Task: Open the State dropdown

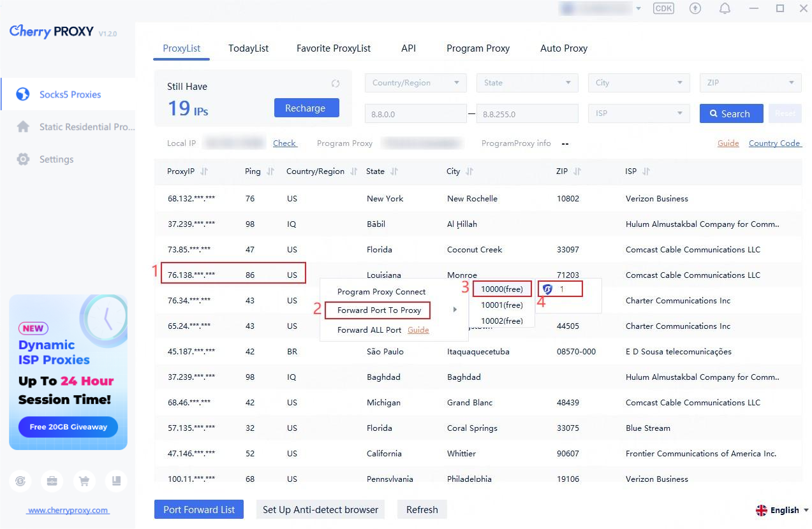Action: pos(527,83)
